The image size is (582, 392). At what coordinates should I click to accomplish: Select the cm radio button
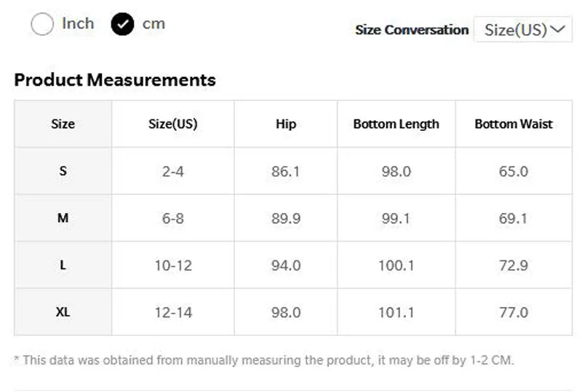(x=122, y=24)
